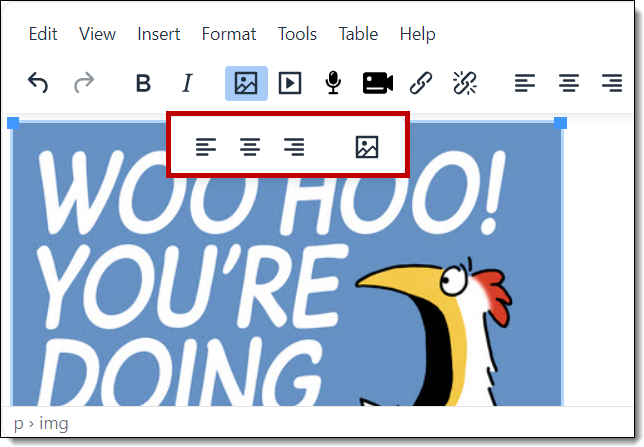Align image right in floating image toolbar
This screenshot has height=447, width=644.
click(294, 147)
